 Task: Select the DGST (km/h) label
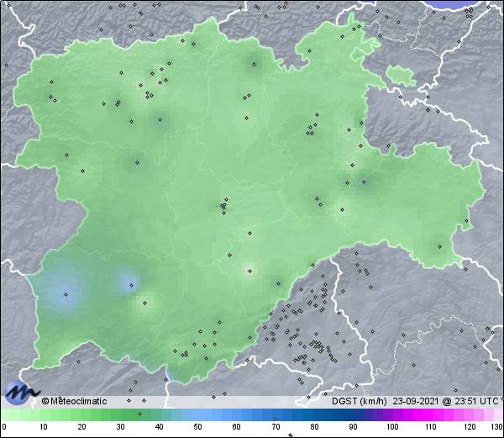pyautogui.click(x=360, y=401)
